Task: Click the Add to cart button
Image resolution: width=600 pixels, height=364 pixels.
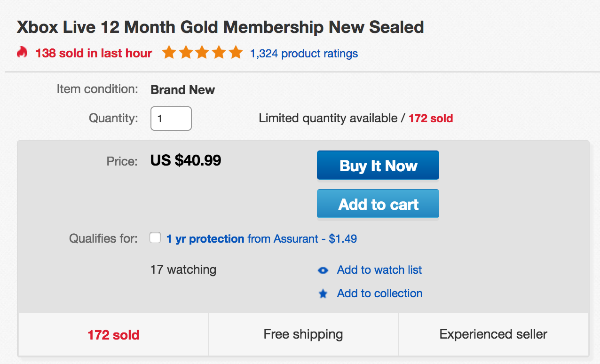Action: point(378,204)
